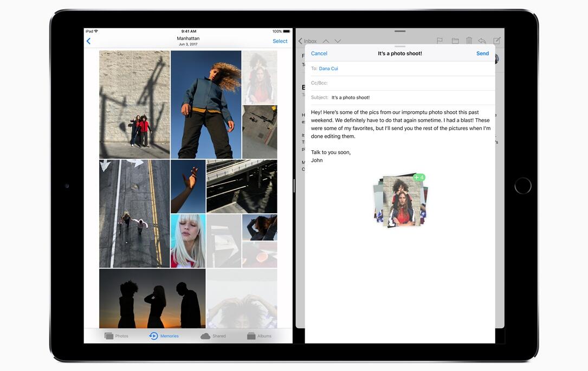588x371 pixels.
Task: Go to the Albums tab
Action: [x=259, y=336]
